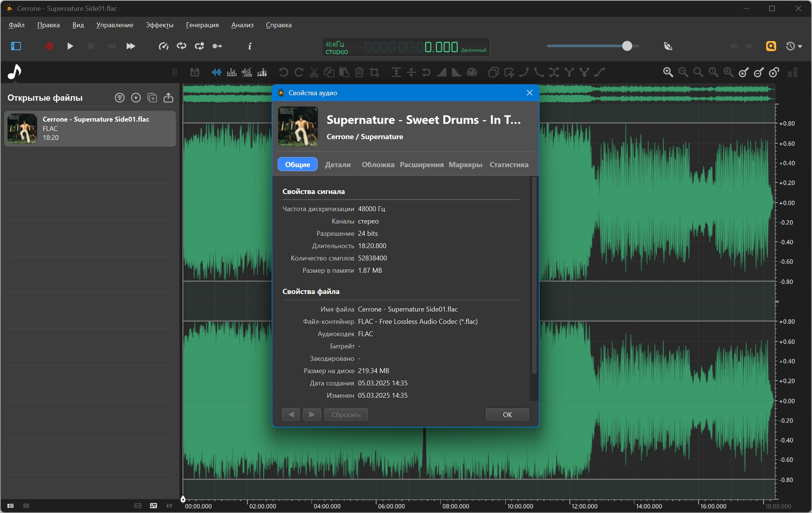812x513 pixels.
Task: Open the Эффекты menu
Action: (160, 25)
